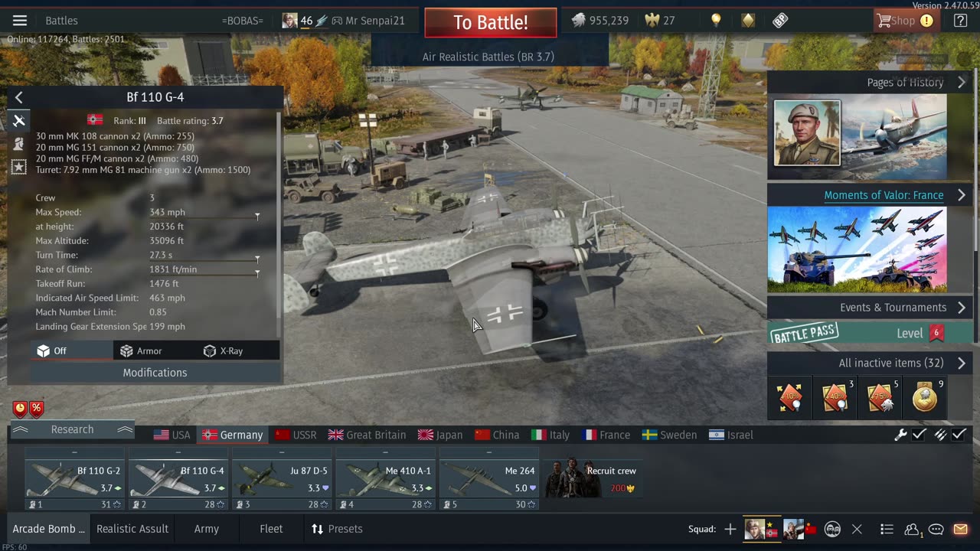980x551 pixels.
Task: Switch to Realistic Assult preset
Action: pos(132,529)
